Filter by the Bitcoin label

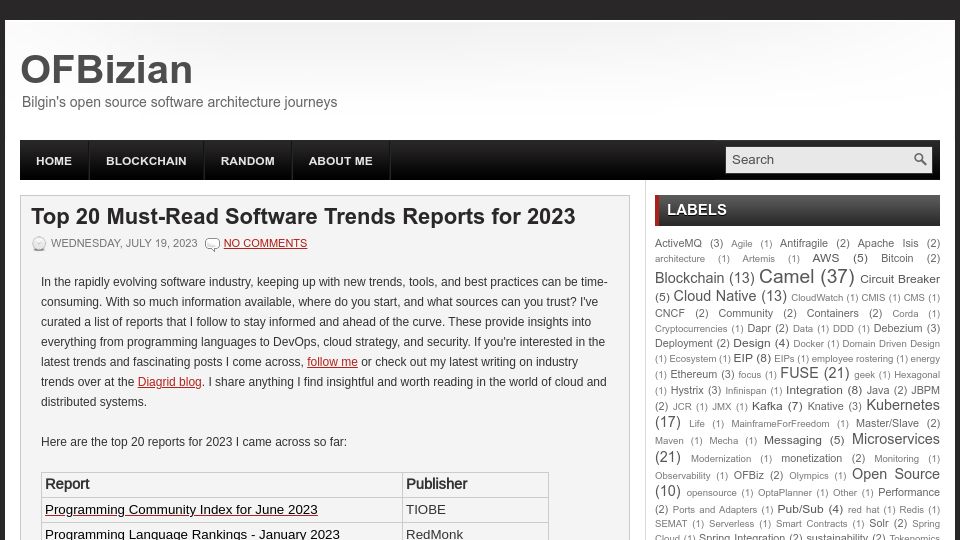897,258
